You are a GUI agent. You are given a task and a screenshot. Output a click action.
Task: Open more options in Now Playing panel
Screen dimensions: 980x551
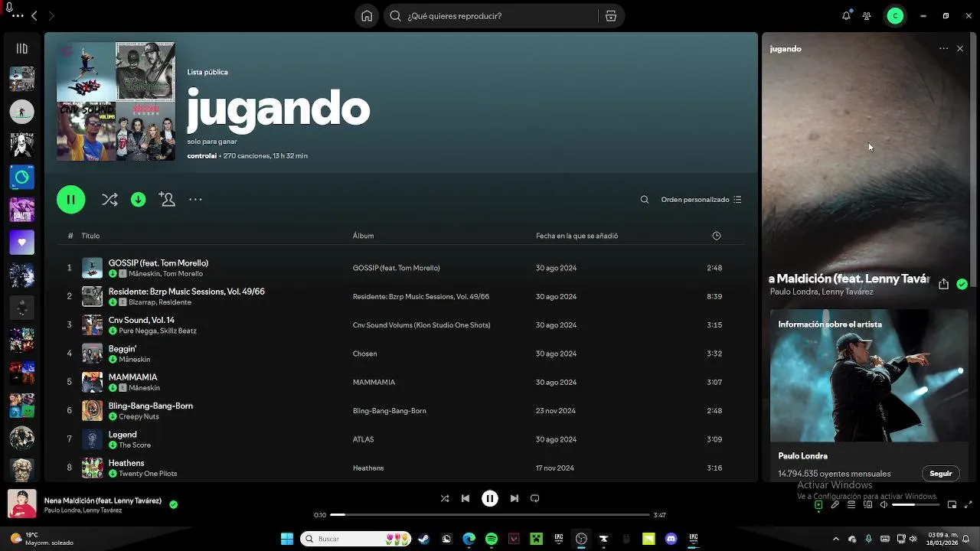(943, 48)
